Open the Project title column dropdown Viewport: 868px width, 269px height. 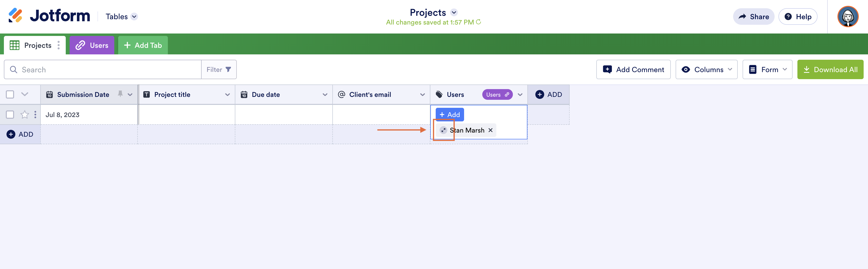(x=228, y=95)
